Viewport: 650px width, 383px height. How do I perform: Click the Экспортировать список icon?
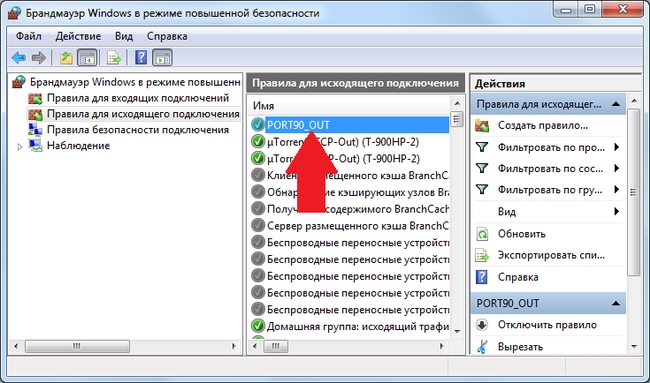482,255
